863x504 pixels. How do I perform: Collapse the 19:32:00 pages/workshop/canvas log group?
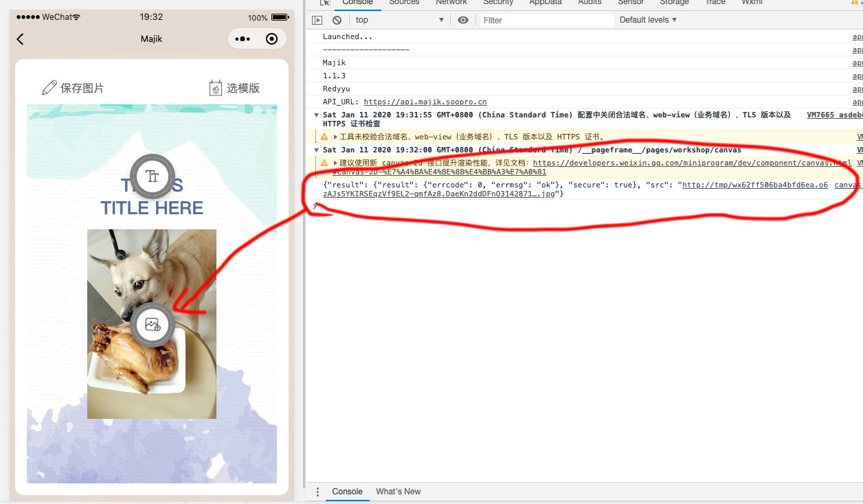tap(316, 150)
